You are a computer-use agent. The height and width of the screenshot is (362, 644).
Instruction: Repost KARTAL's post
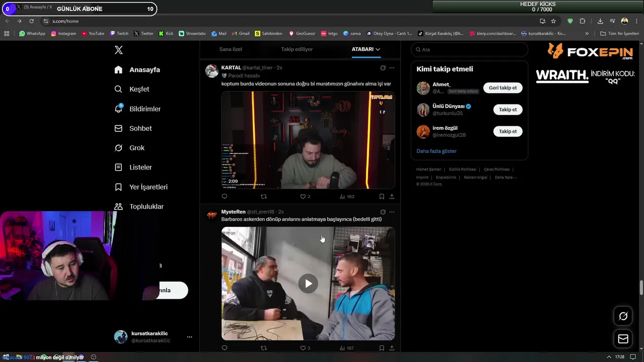tap(264, 197)
